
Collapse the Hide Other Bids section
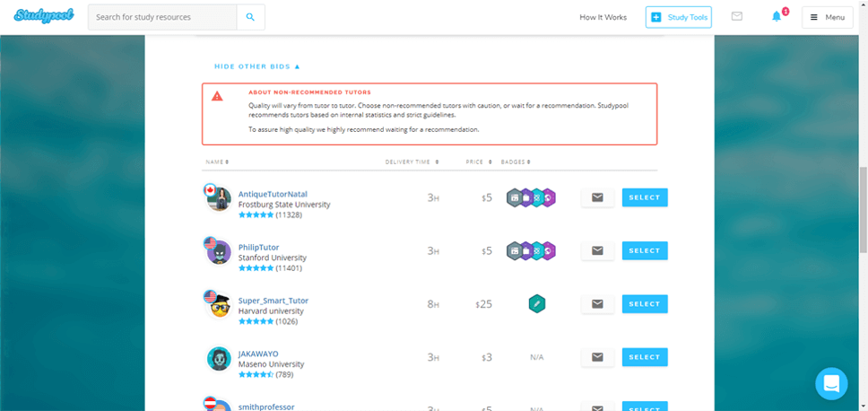click(256, 66)
